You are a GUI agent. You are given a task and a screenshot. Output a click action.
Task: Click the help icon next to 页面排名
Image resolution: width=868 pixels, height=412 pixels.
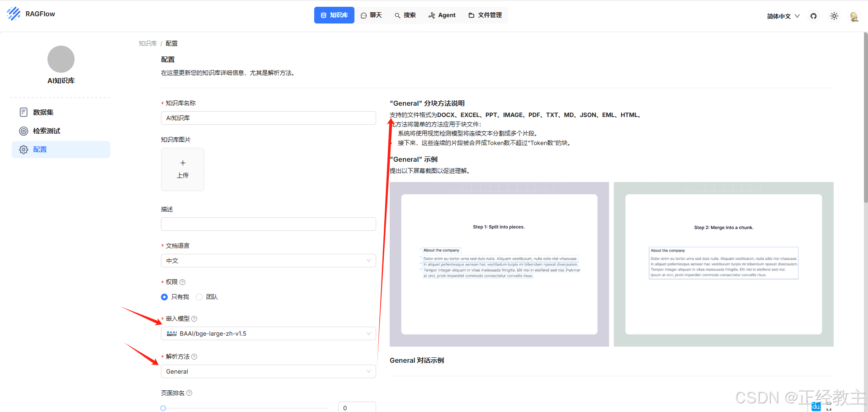point(189,393)
